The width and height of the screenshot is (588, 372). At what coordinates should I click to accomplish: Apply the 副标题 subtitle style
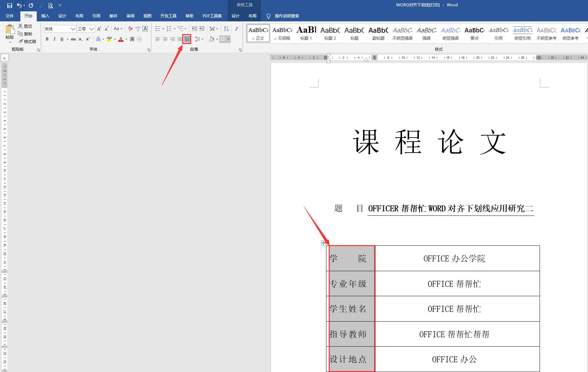pyautogui.click(x=378, y=33)
